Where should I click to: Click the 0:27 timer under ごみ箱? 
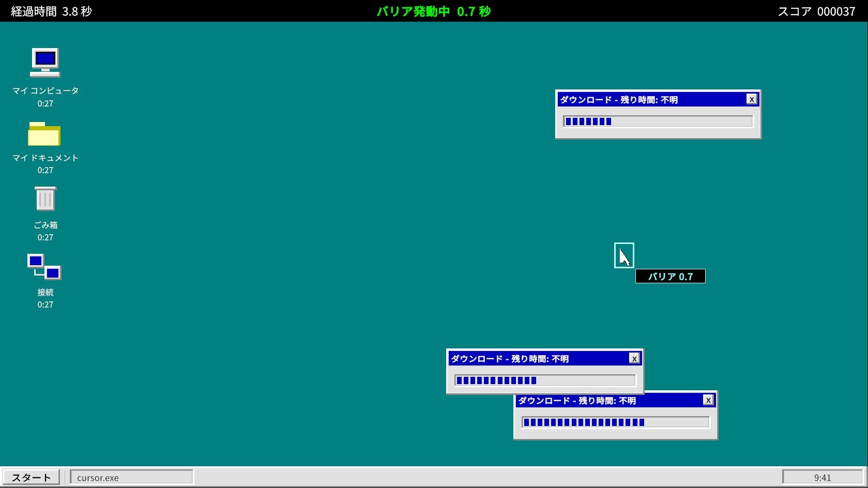(45, 237)
